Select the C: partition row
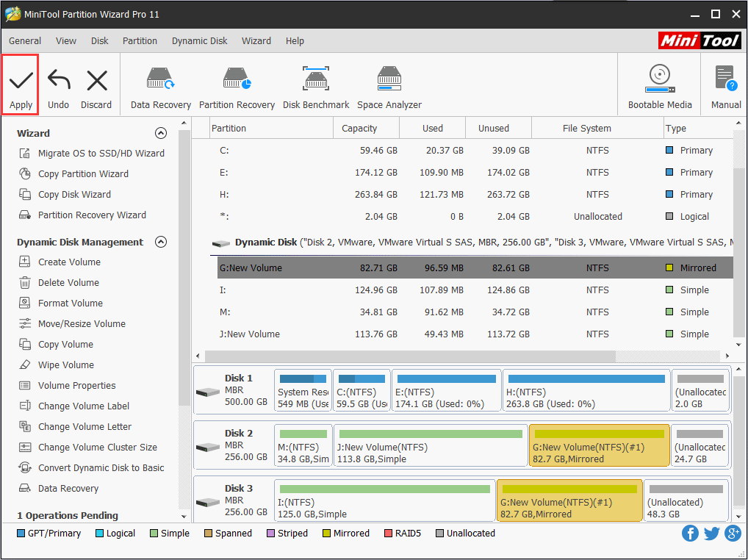 [x=475, y=150]
